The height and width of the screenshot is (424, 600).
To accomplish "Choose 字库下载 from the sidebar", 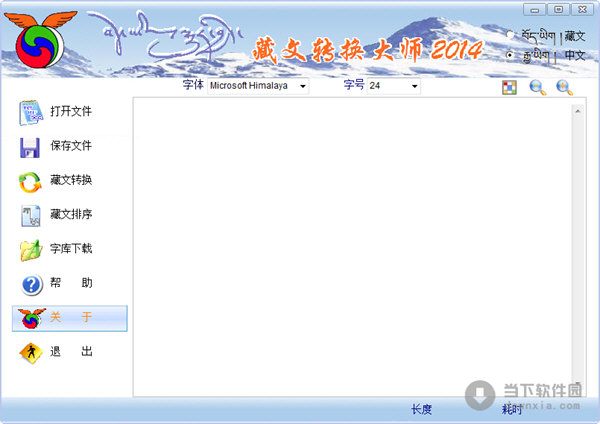I will click(x=71, y=249).
